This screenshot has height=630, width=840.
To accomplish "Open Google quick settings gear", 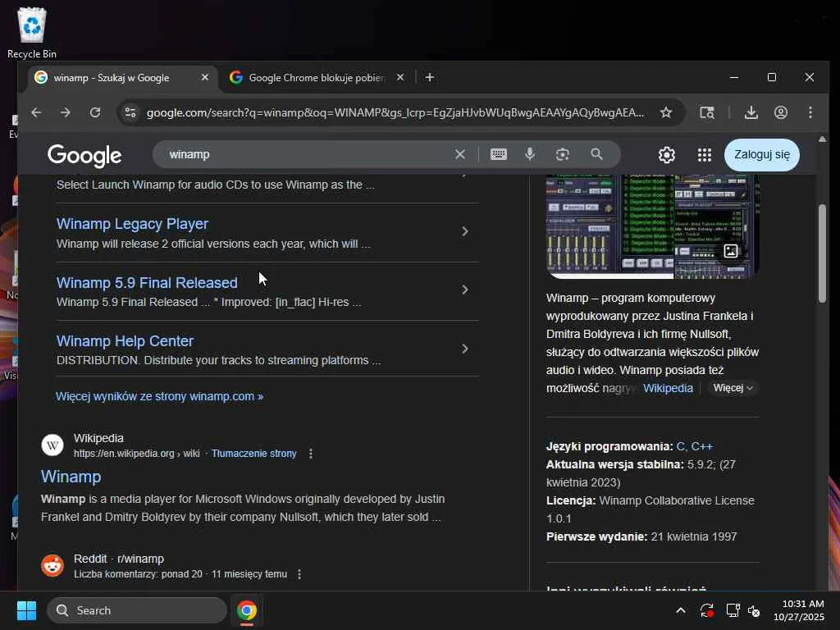I will coord(666,155).
